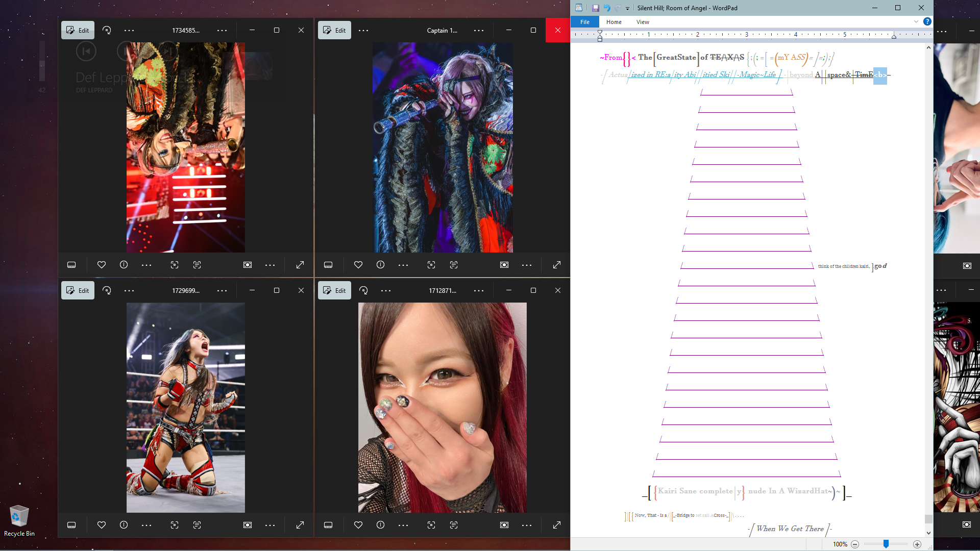Viewport: 980px width, 551px height.
Task: Favorite the 1734585 photo with heart
Action: click(102, 265)
